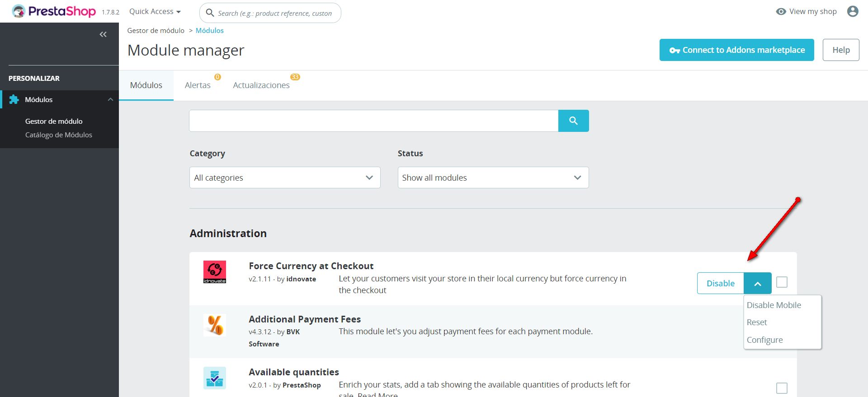Screen dimensions: 868x397
Task: Toggle the caret next to Disable button
Action: pyautogui.click(x=758, y=284)
